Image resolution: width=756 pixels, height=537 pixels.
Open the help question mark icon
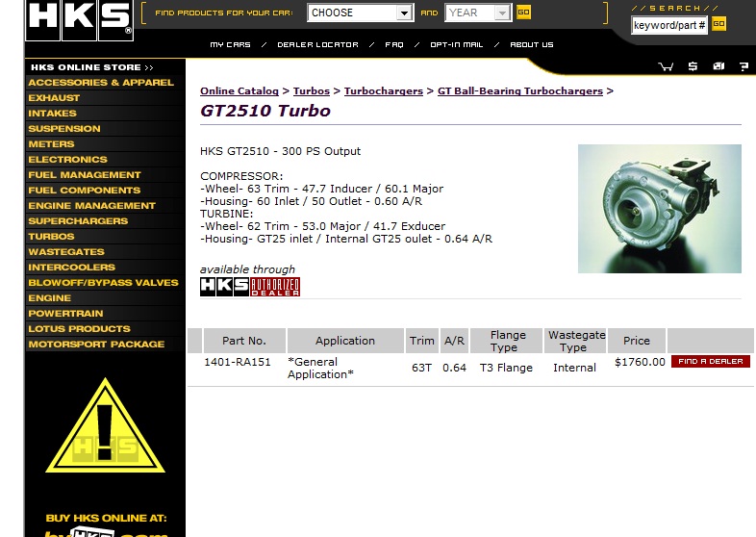point(743,66)
